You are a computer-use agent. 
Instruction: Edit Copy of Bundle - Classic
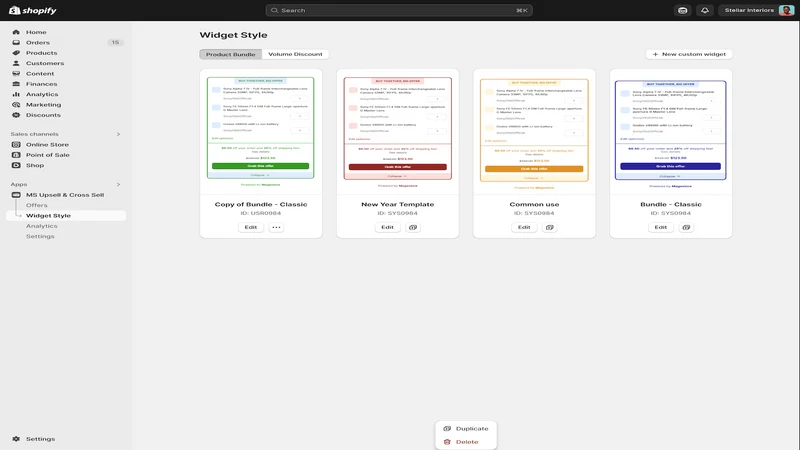(x=251, y=228)
